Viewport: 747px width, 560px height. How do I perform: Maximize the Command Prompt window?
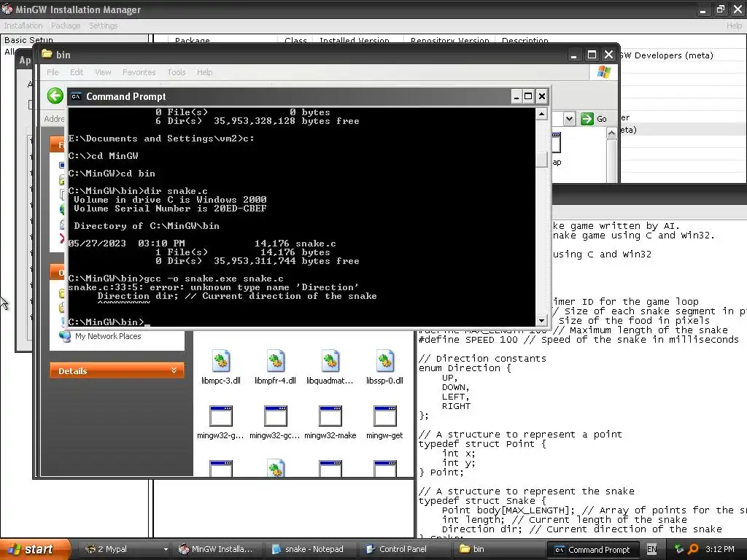[x=528, y=97]
